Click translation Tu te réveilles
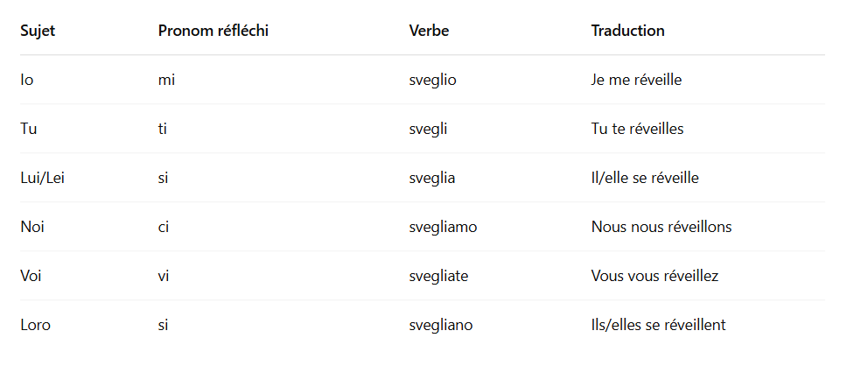 point(637,129)
